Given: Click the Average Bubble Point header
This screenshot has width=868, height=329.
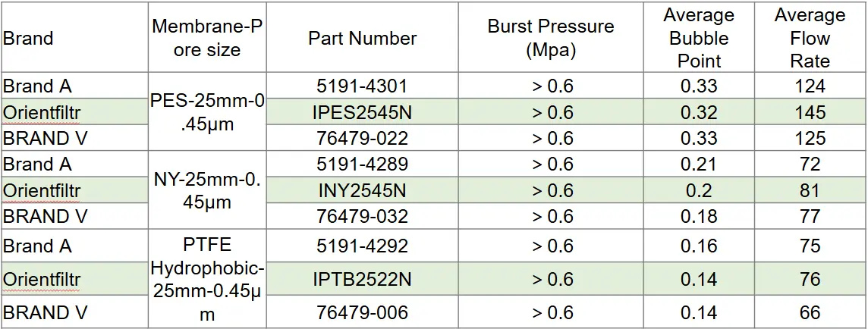Looking at the screenshot, I should point(698,39).
